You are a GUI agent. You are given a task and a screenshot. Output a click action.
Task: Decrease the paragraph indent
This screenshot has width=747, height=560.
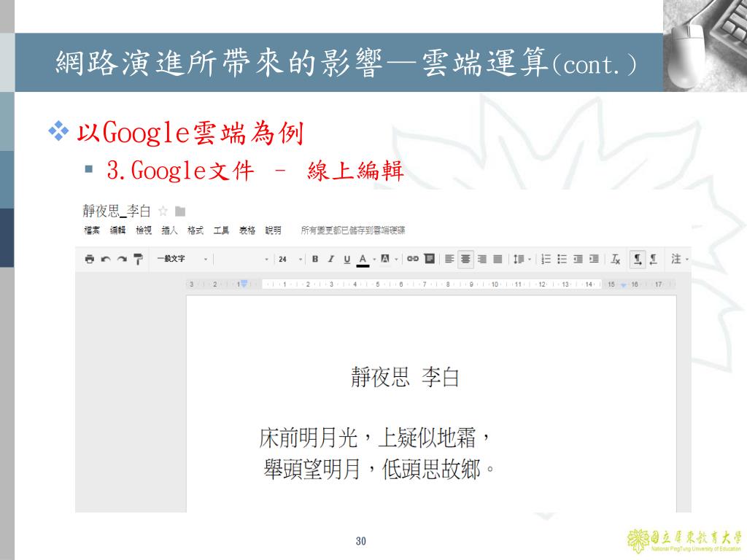578,259
